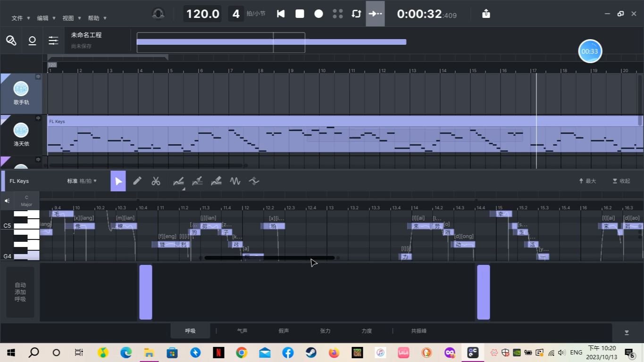Click measure 9 on the arrangement ruler
This screenshot has height=362, width=644.
[292, 70]
